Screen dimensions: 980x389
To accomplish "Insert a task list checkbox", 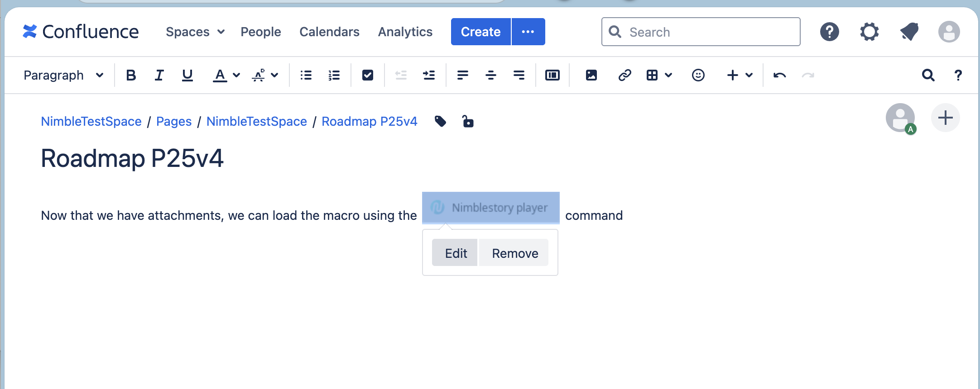I will (x=368, y=75).
